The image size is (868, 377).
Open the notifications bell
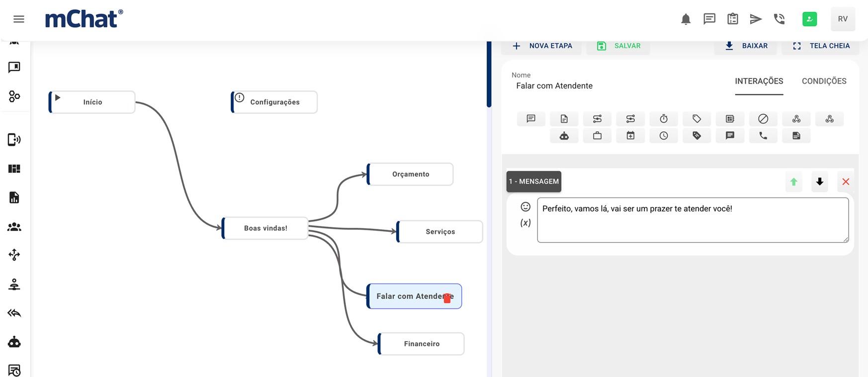pos(686,19)
